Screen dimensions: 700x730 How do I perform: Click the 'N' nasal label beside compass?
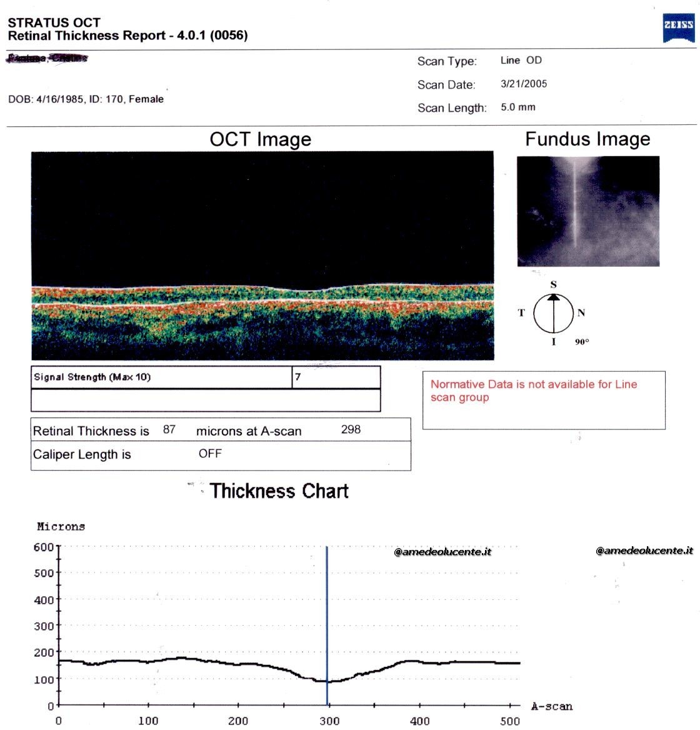[x=581, y=313]
